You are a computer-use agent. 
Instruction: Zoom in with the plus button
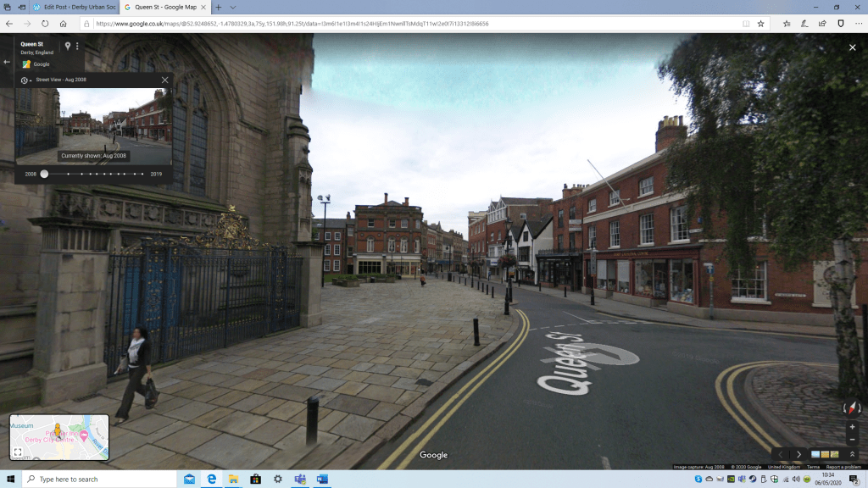coord(852,427)
